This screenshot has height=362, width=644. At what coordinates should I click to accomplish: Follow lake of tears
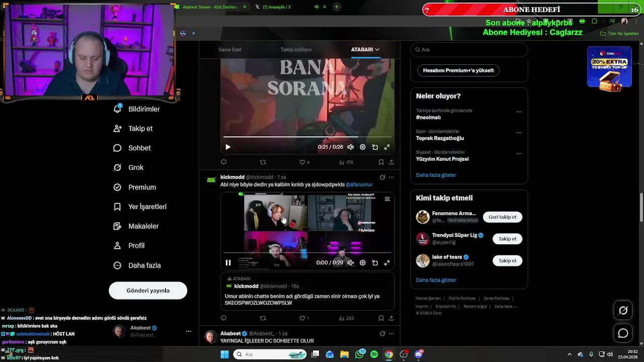[x=507, y=260]
